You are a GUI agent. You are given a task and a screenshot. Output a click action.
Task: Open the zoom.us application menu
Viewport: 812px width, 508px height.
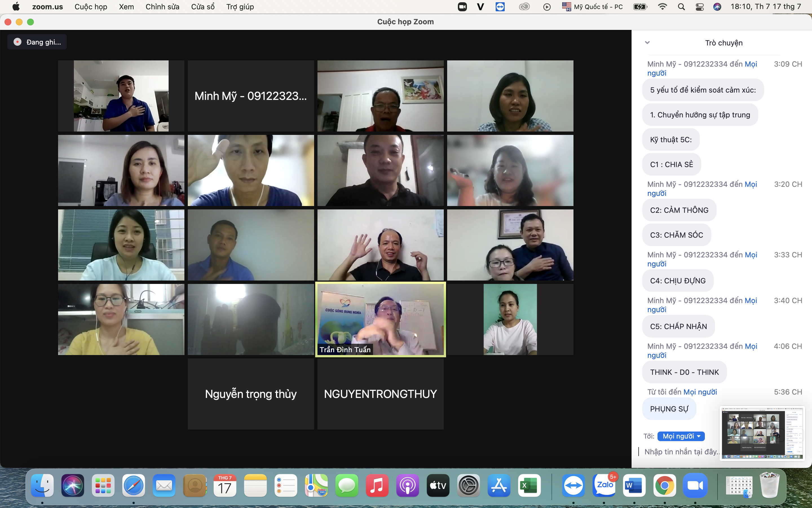pyautogui.click(x=47, y=7)
